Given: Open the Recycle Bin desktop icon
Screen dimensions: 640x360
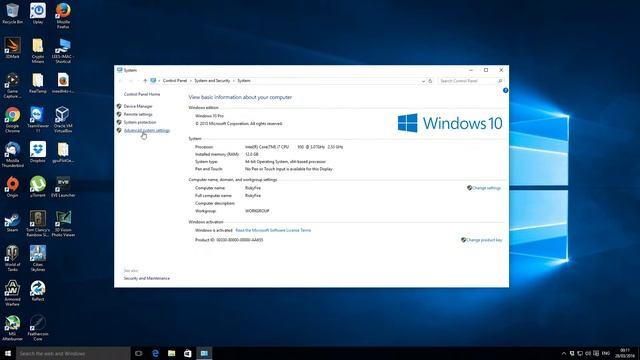Looking at the screenshot, I should click(12, 13).
